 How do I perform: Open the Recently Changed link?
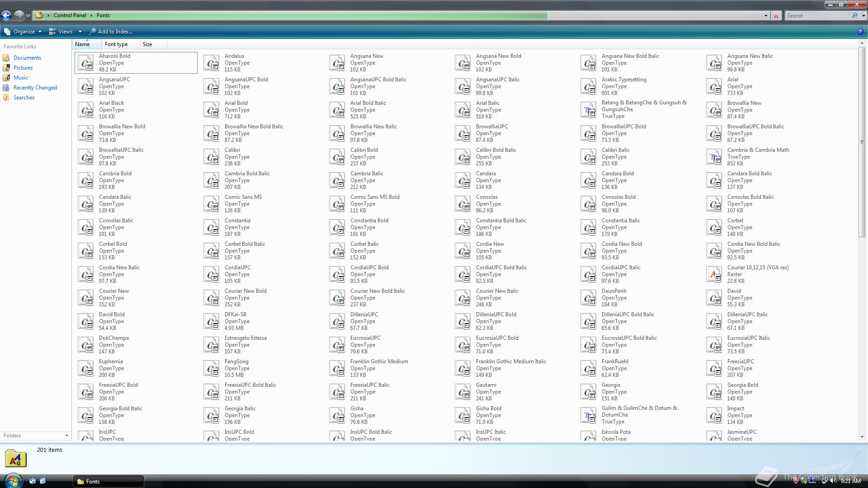point(35,88)
